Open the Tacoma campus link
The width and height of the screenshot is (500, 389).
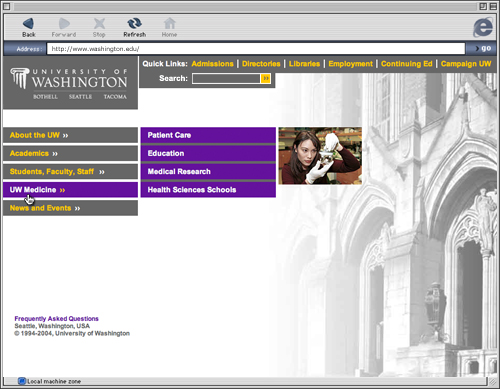pos(115,97)
